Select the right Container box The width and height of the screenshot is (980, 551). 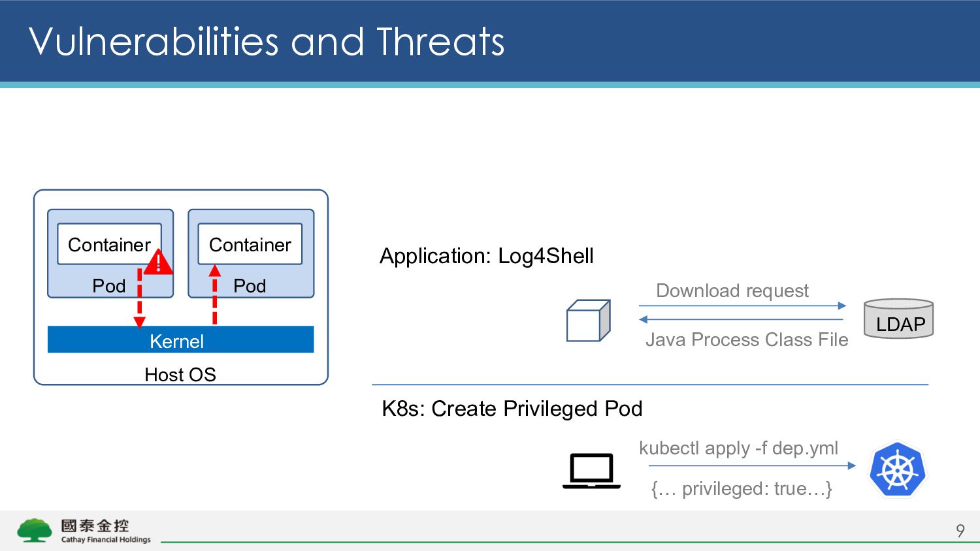(250, 244)
